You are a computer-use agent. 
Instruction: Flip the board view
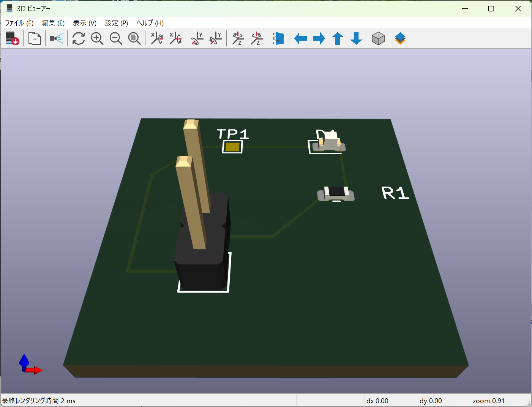278,38
